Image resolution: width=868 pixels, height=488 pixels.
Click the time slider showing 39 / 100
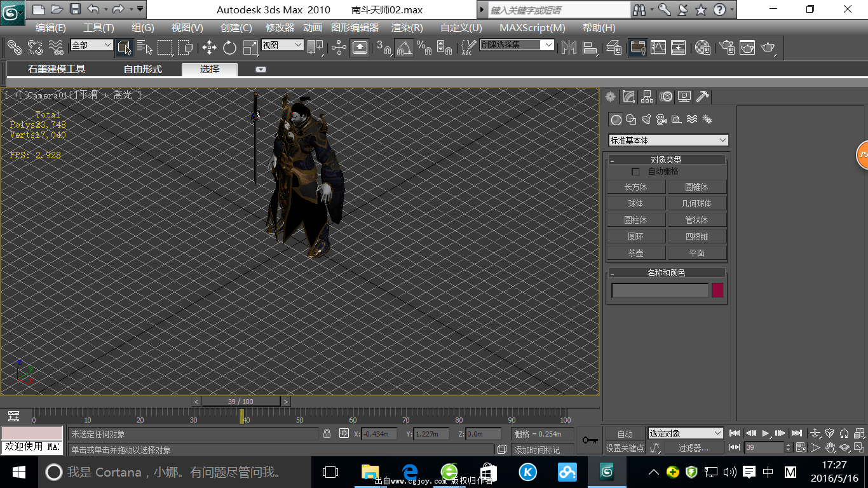[241, 402]
